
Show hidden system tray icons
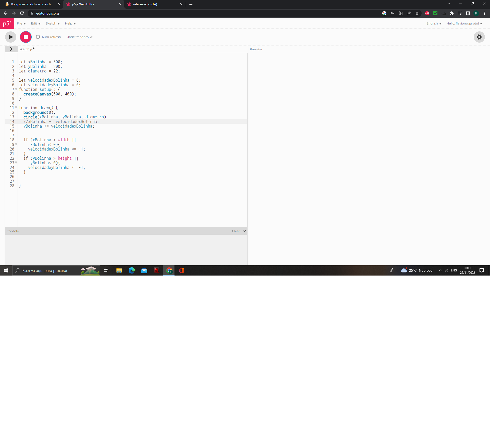(440, 270)
